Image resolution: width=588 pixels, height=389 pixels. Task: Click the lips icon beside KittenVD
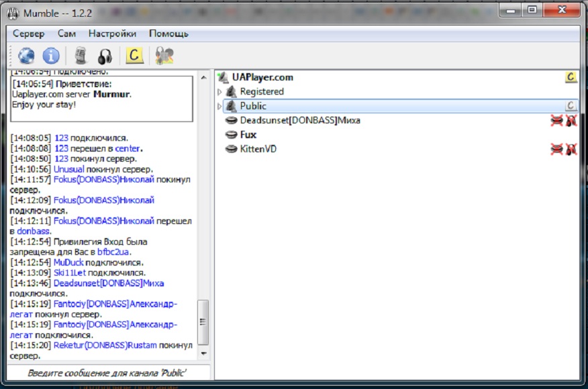pyautogui.click(x=232, y=149)
